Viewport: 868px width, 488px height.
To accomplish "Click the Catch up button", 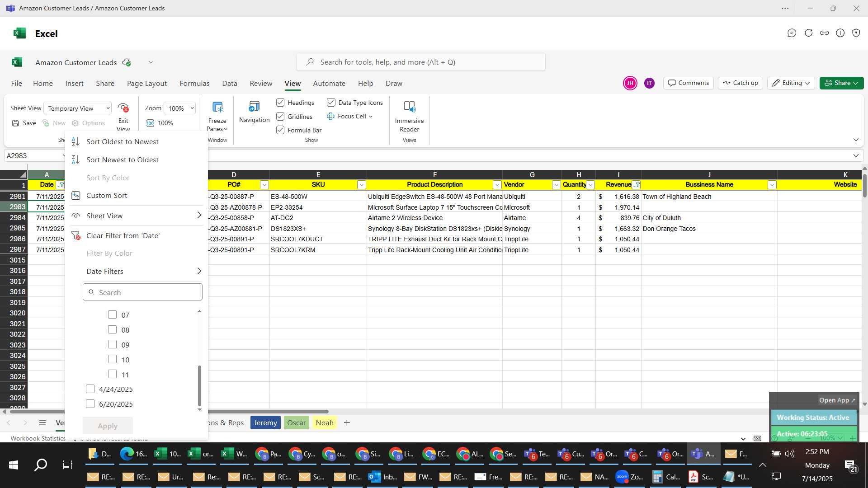I will coord(740,83).
